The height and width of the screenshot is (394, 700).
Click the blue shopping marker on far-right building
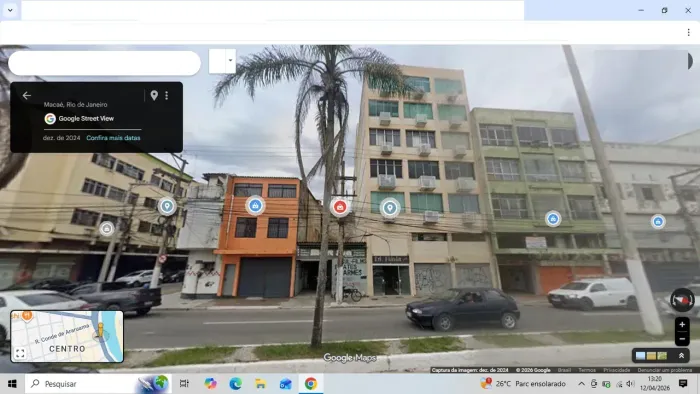click(658, 221)
